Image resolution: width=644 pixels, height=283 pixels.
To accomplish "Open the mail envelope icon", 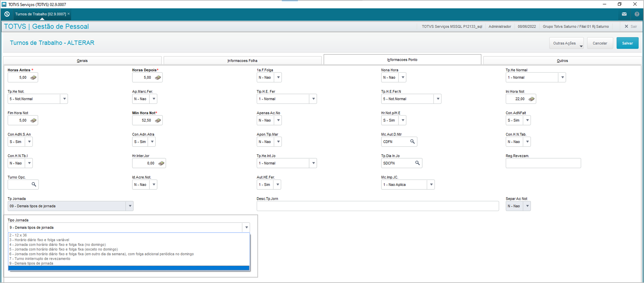I will click(624, 14).
